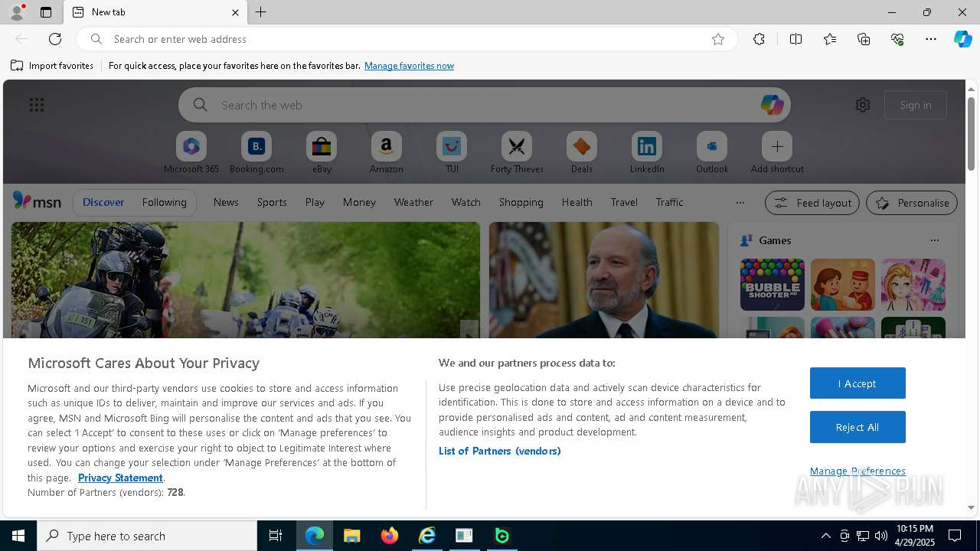Open the motorcycle news story image
This screenshot has width=980, height=551.
click(246, 280)
